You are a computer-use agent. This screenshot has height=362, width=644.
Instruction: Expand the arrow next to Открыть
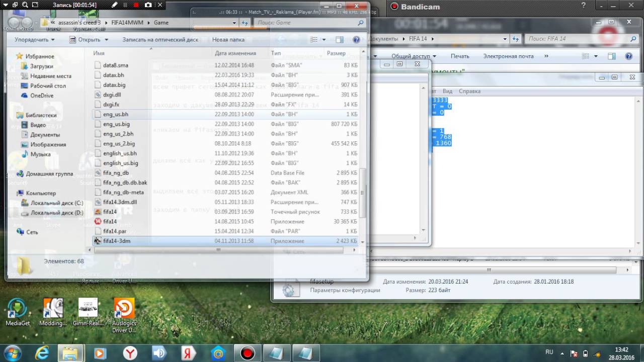pyautogui.click(x=106, y=40)
